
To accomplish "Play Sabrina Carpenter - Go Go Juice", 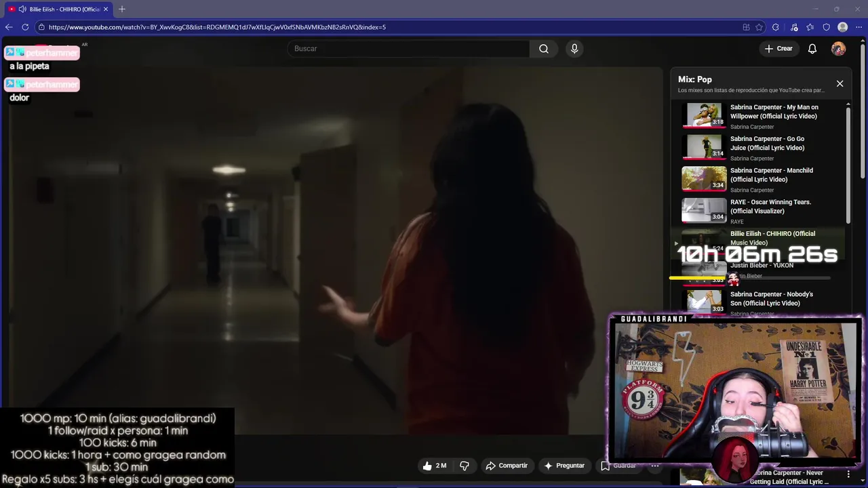I will pyautogui.click(x=768, y=143).
